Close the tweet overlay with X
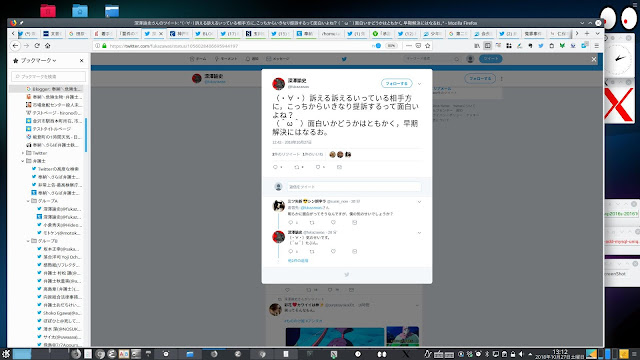This screenshot has height=360, width=640. click(594, 59)
